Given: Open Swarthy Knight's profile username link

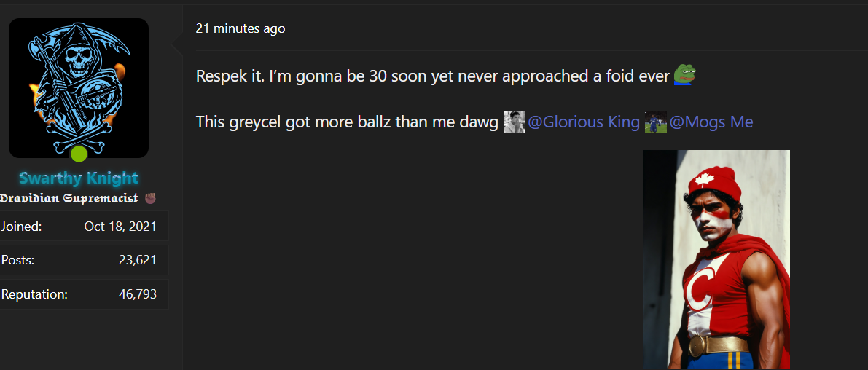Looking at the screenshot, I should (x=79, y=178).
